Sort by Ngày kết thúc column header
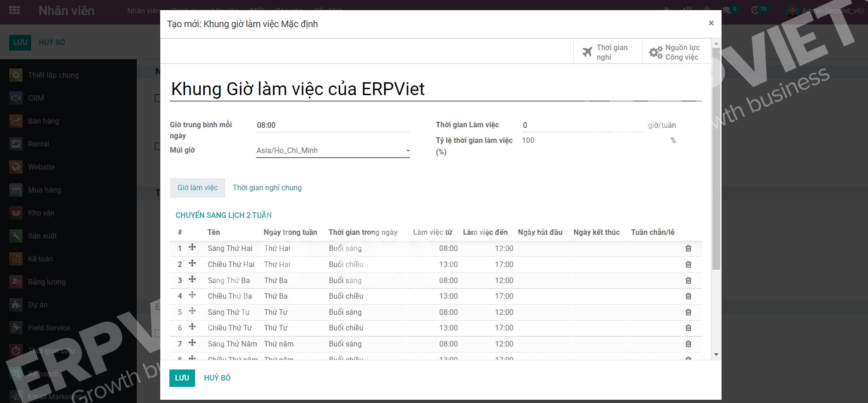Screen dimensions: 868x403 click(596, 232)
